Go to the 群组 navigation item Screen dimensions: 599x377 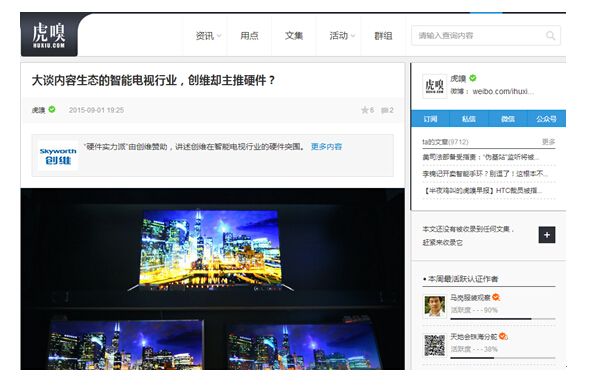[x=383, y=36]
